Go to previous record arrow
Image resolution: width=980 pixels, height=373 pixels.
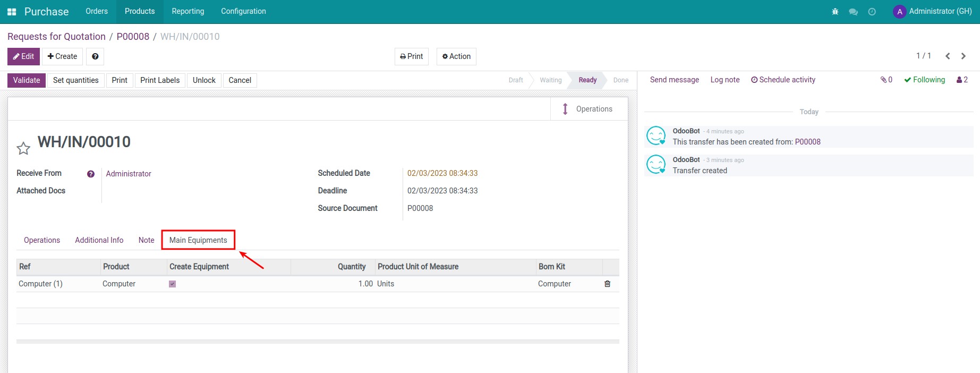pyautogui.click(x=948, y=56)
